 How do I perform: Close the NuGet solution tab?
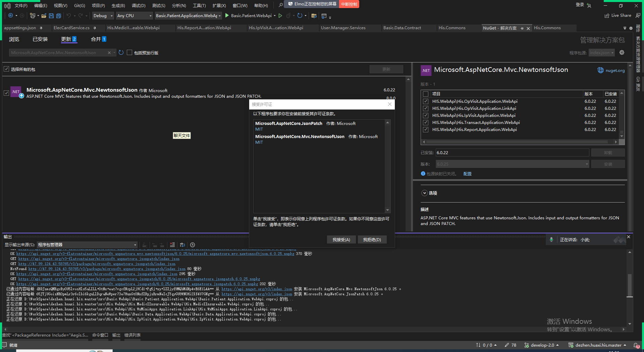click(528, 28)
